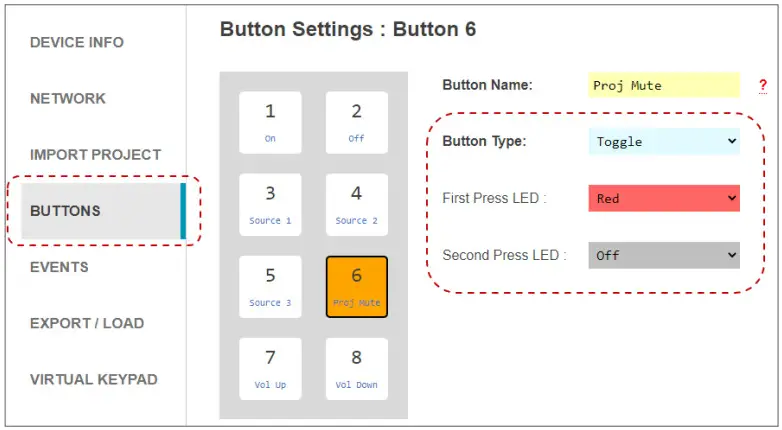Select keypad button 8 Vol Down

[x=356, y=369]
